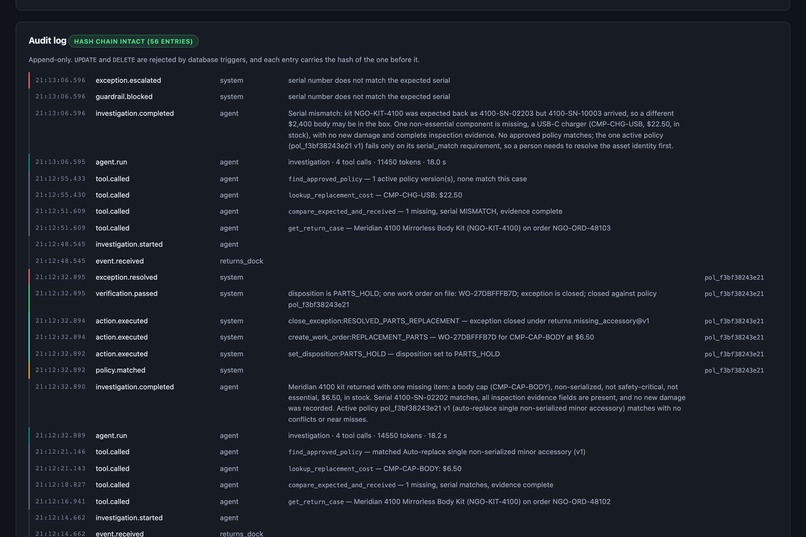
Task: Click 'close_exception:RESOLVED_PARTS_REPLACEMENT' action detail
Action: 468,321
